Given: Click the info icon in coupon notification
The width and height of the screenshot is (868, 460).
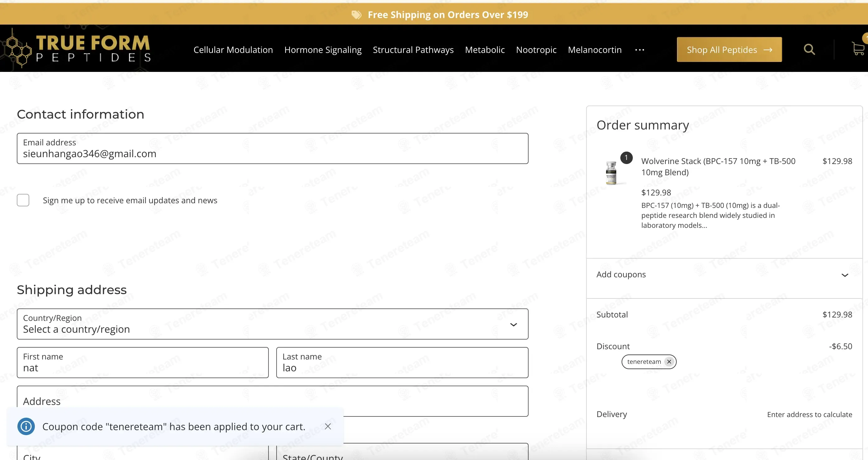Looking at the screenshot, I should (26, 426).
